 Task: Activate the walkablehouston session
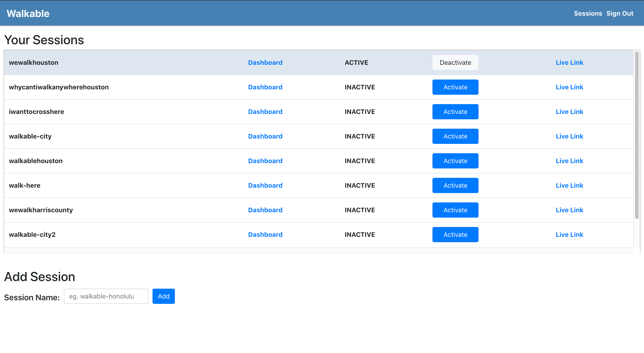[455, 161]
